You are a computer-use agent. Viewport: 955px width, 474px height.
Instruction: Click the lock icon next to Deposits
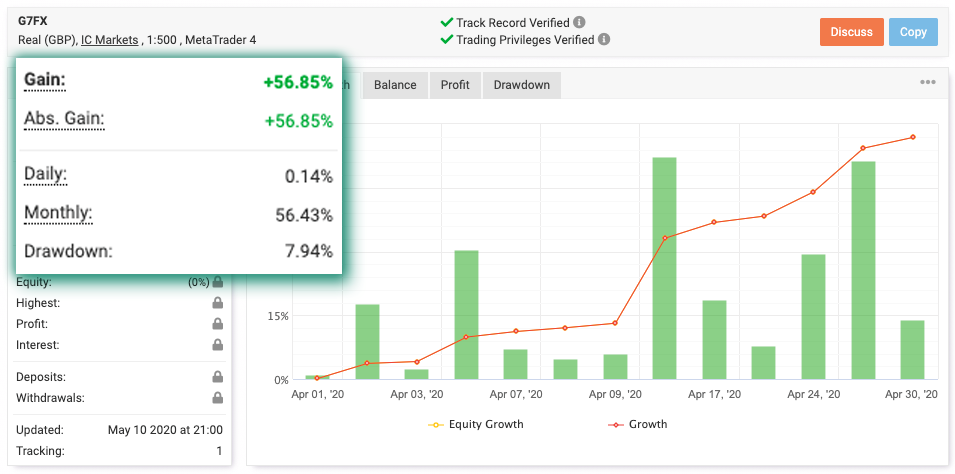217,377
